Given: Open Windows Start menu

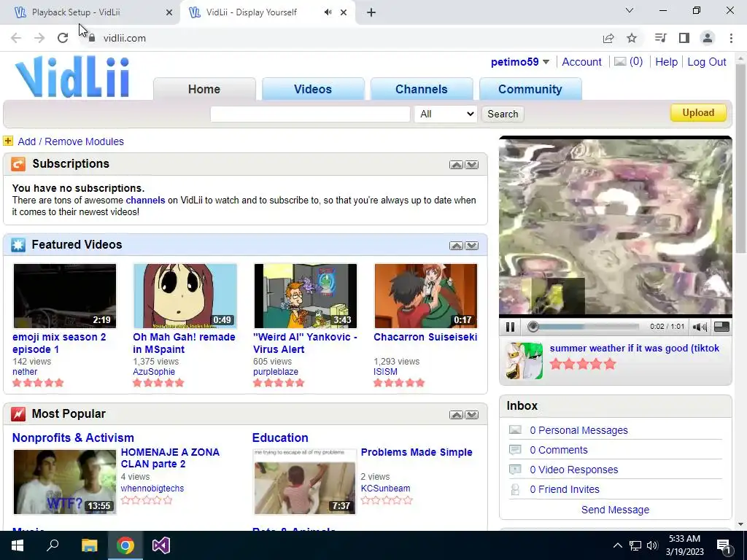Looking at the screenshot, I should point(18,545).
